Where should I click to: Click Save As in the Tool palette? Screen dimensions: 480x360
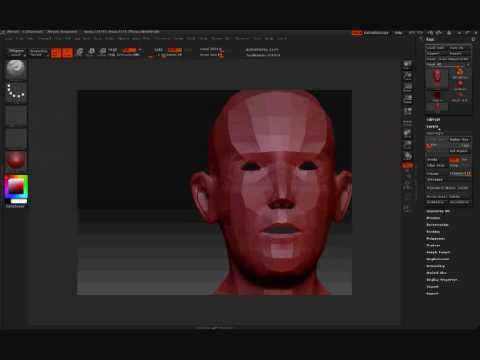click(459, 48)
